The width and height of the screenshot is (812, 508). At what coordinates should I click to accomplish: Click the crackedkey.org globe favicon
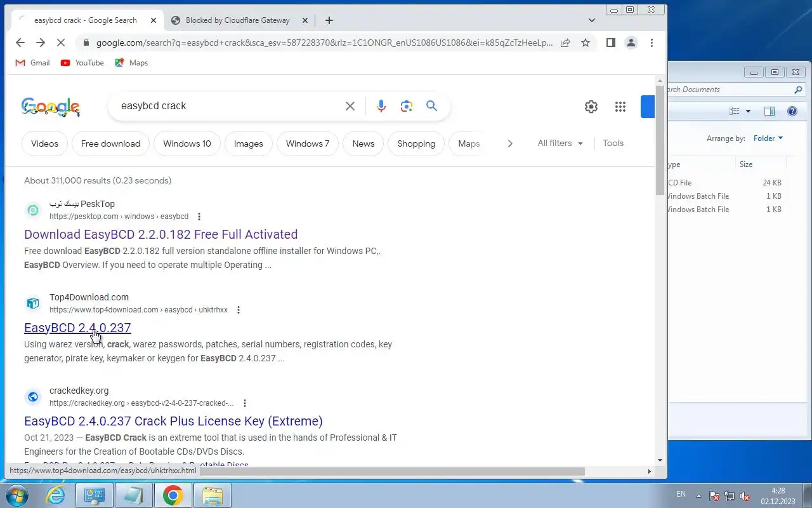(33, 397)
